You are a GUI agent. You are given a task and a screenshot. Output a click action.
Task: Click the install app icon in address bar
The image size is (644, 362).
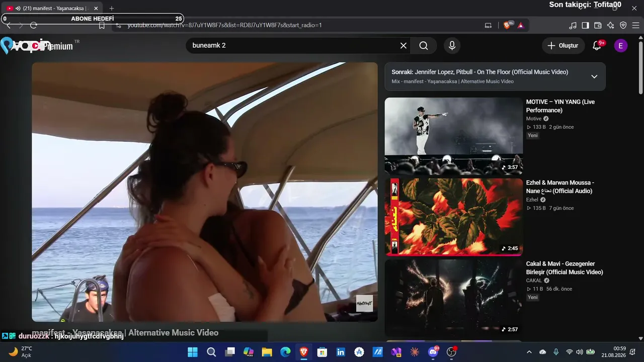(x=488, y=25)
